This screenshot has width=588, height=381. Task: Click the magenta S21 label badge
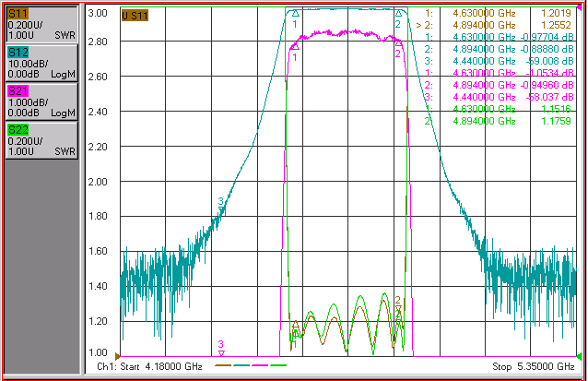coord(18,91)
